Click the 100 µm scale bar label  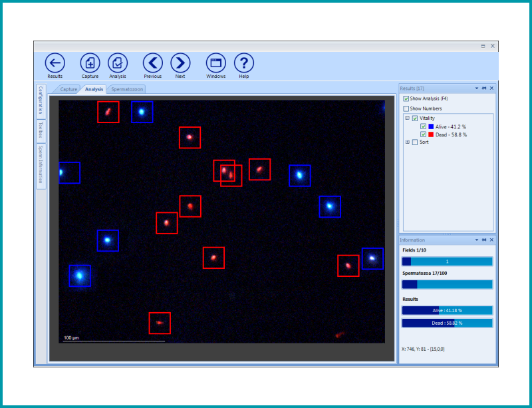(71, 337)
